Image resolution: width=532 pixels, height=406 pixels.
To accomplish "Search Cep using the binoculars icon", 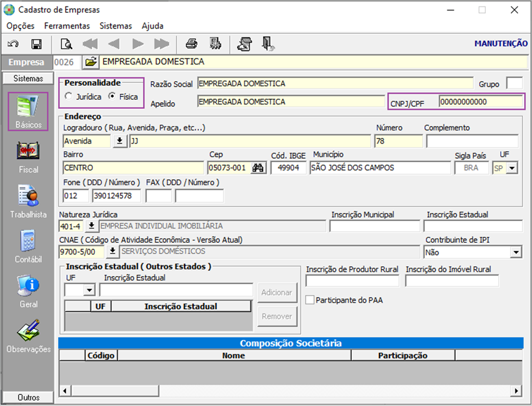I will coord(258,167).
